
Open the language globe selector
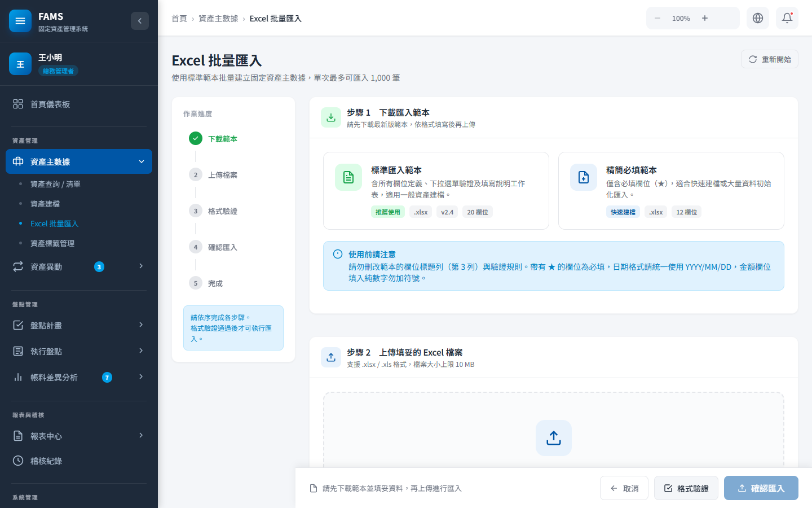pyautogui.click(x=757, y=18)
